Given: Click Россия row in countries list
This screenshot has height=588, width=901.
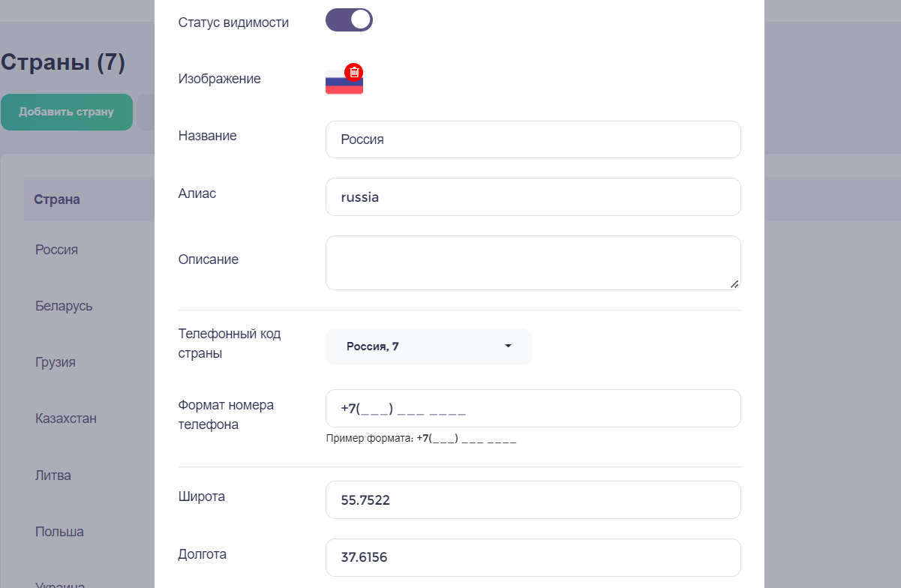Looking at the screenshot, I should [x=56, y=250].
